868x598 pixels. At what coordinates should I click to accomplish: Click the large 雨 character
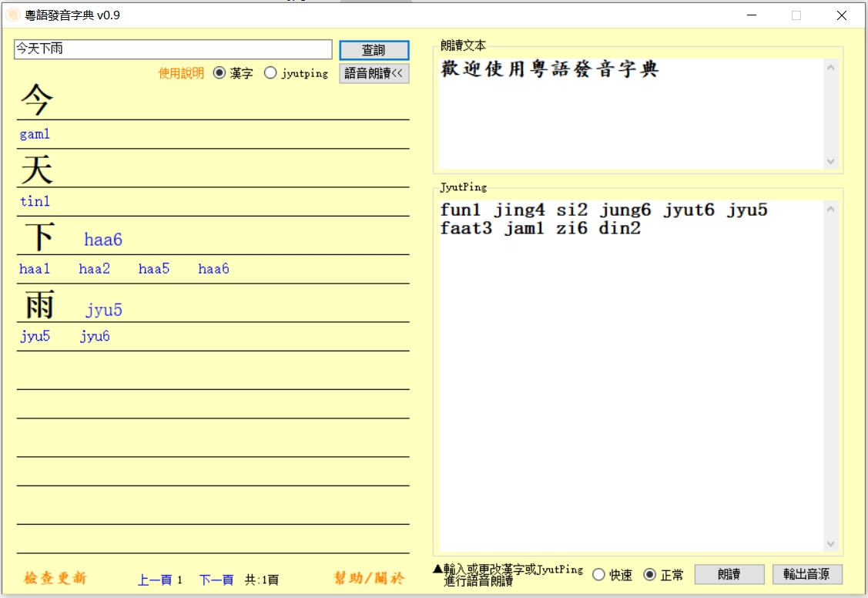39,305
